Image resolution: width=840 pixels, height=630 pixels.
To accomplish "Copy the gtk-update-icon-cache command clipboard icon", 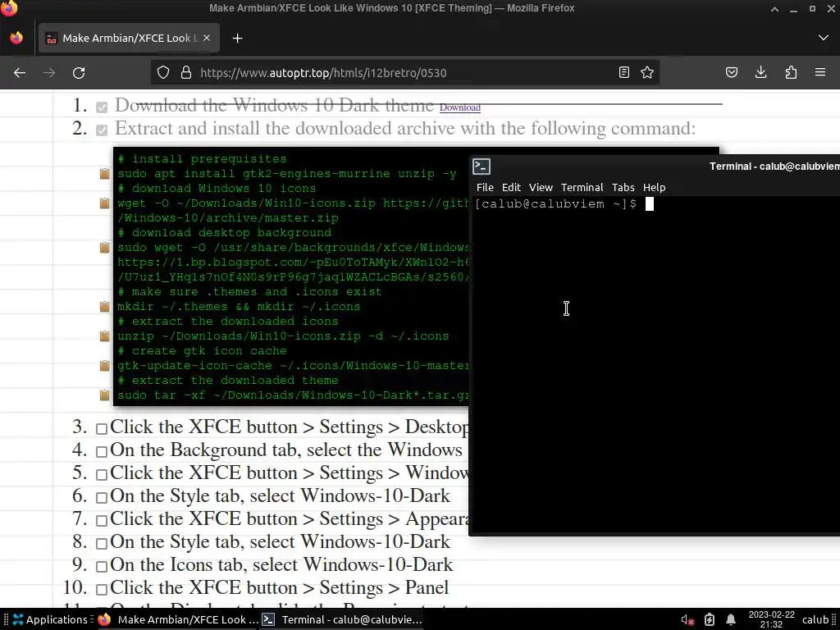I will tap(105, 366).
